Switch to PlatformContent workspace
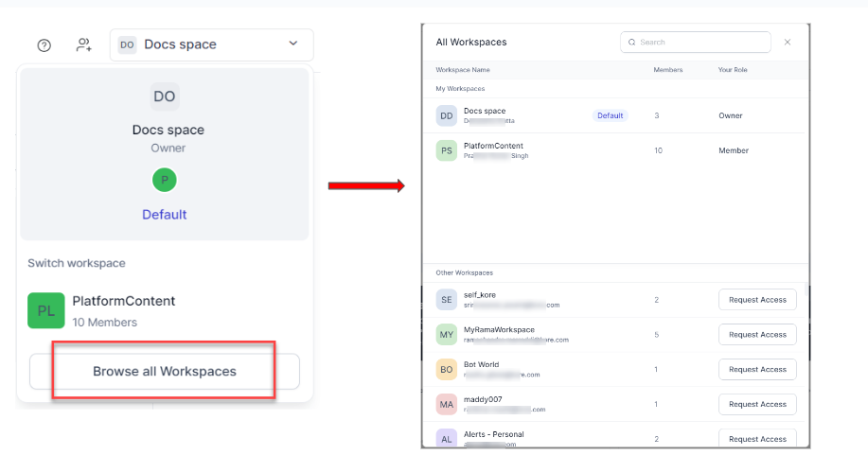This screenshot has height=473, width=868. [123, 310]
